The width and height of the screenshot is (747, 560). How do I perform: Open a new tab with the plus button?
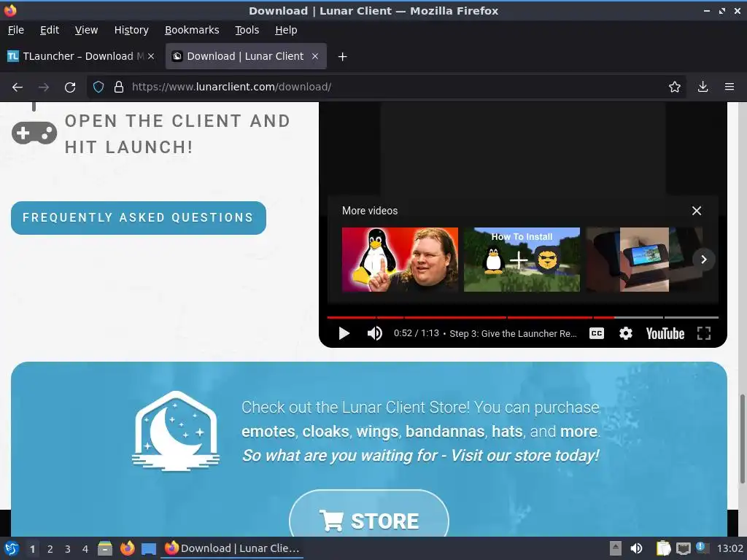coord(342,57)
